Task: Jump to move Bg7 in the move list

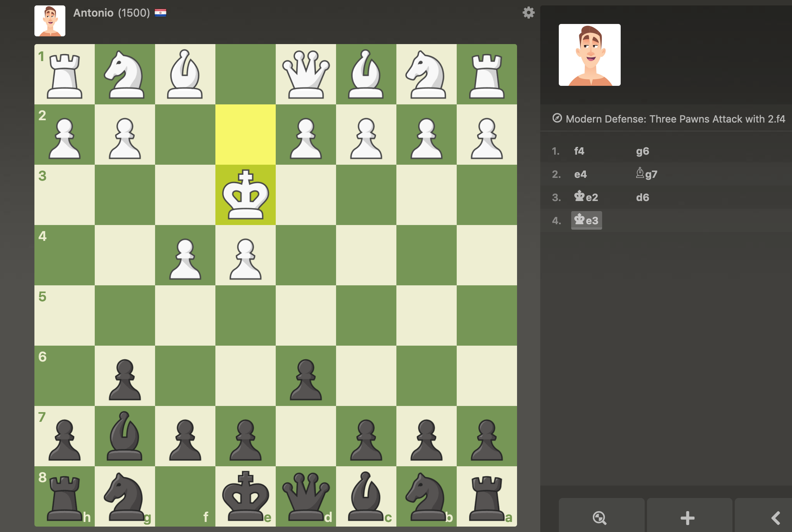Action: click(x=647, y=174)
